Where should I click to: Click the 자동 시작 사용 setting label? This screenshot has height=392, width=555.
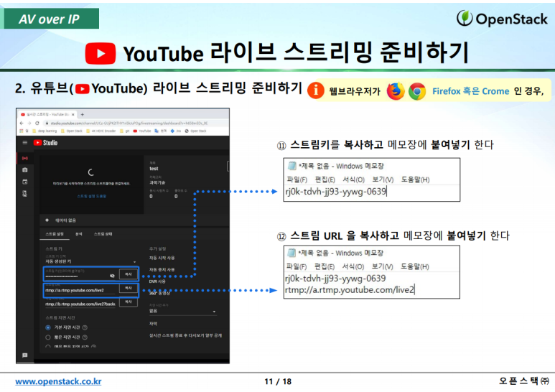click(x=162, y=258)
